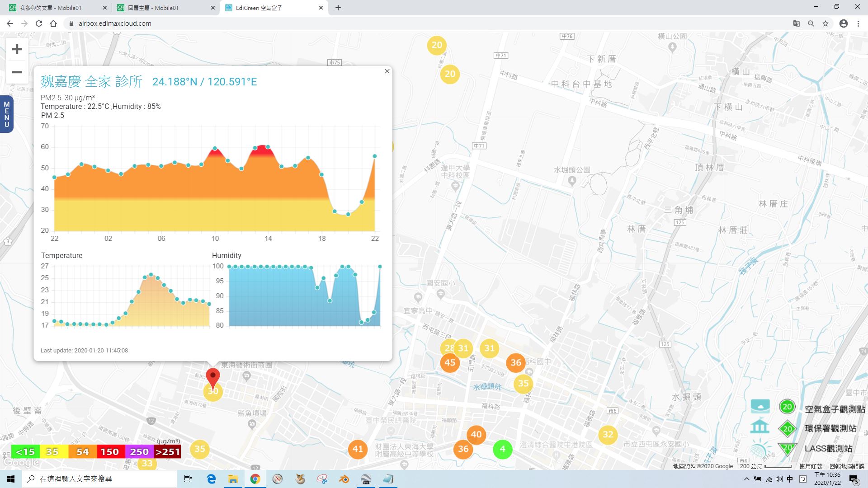The width and height of the screenshot is (868, 488).
Task: Open the Chrome profile account icon
Action: tap(844, 23)
